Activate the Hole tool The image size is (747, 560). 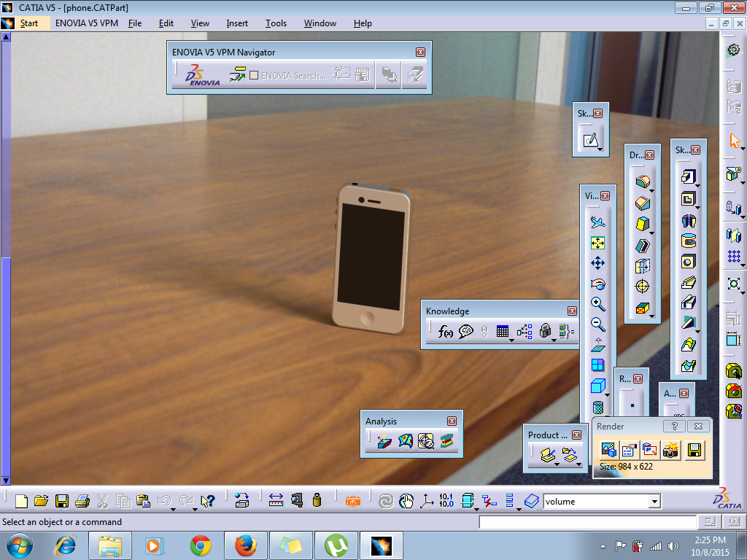[689, 262]
